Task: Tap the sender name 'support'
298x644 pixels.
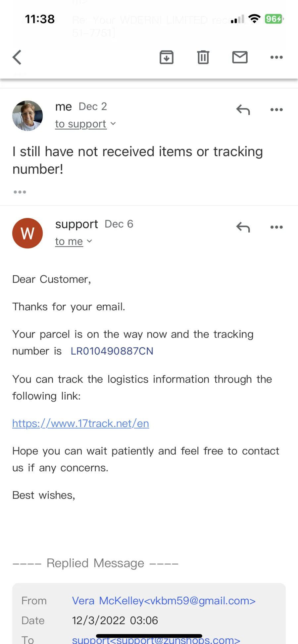Action: pos(76,224)
